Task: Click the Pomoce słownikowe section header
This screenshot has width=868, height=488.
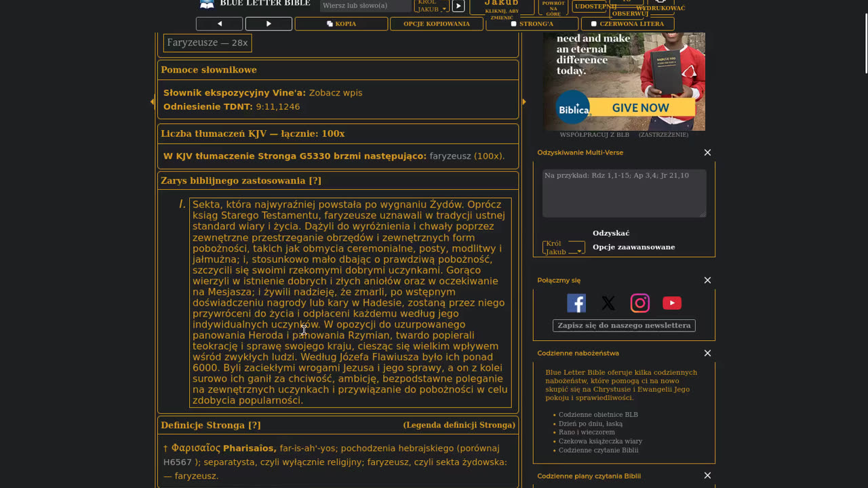Action: pyautogui.click(x=338, y=70)
